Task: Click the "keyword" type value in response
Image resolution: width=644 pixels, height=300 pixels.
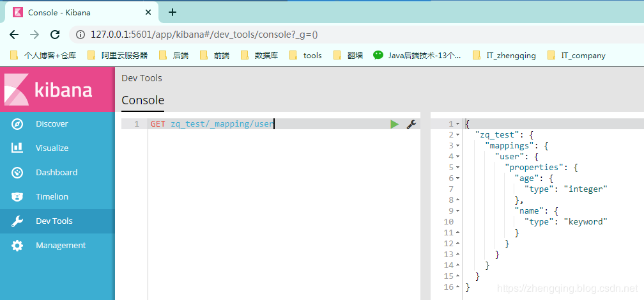Action: tap(585, 222)
